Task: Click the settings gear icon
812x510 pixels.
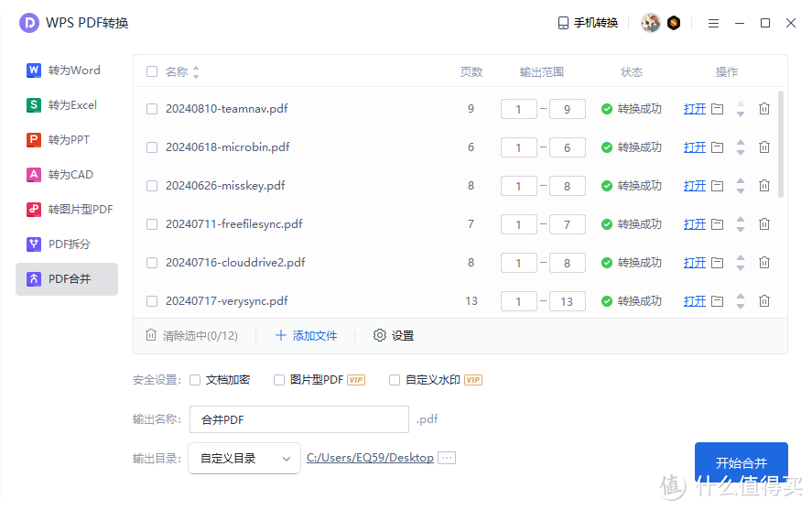Action: tap(380, 335)
